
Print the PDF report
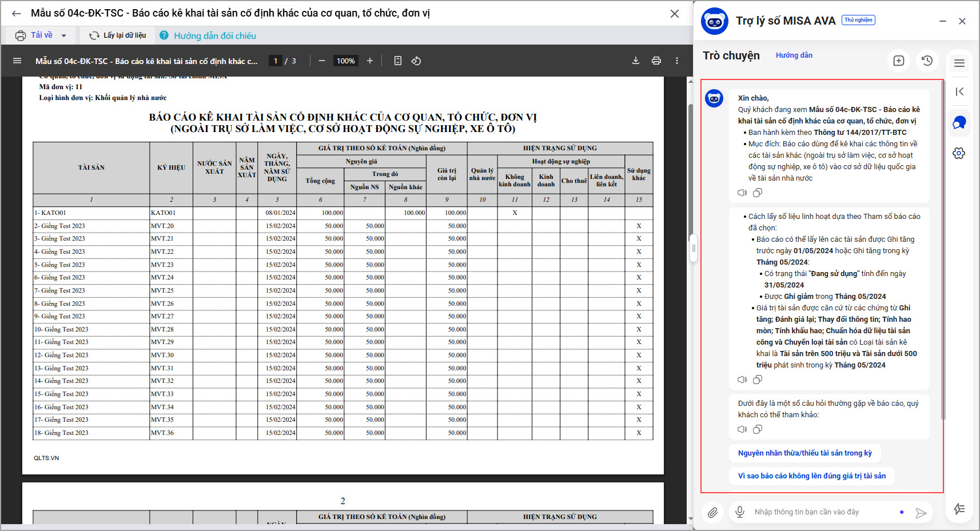656,61
